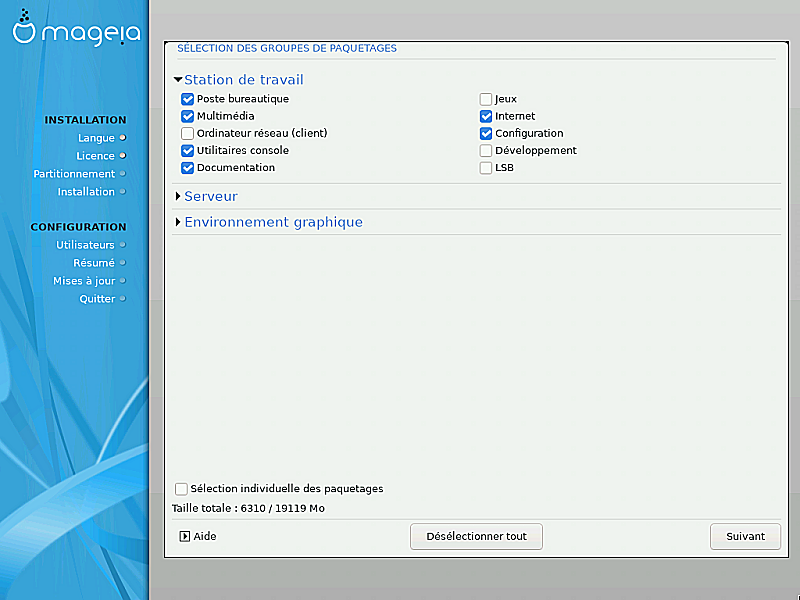Image resolution: width=800 pixels, height=600 pixels.
Task: Click the Mageia logo
Action: tap(76, 32)
